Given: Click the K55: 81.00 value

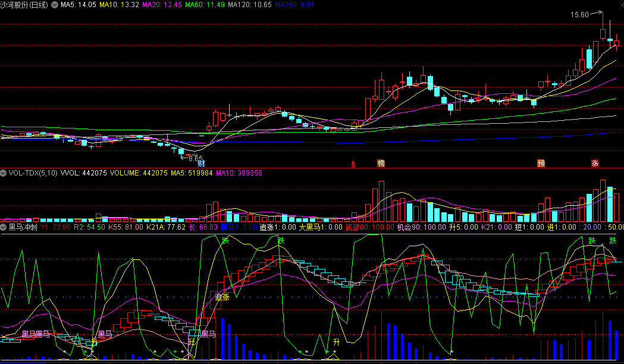Looking at the screenshot, I should click(x=126, y=227).
